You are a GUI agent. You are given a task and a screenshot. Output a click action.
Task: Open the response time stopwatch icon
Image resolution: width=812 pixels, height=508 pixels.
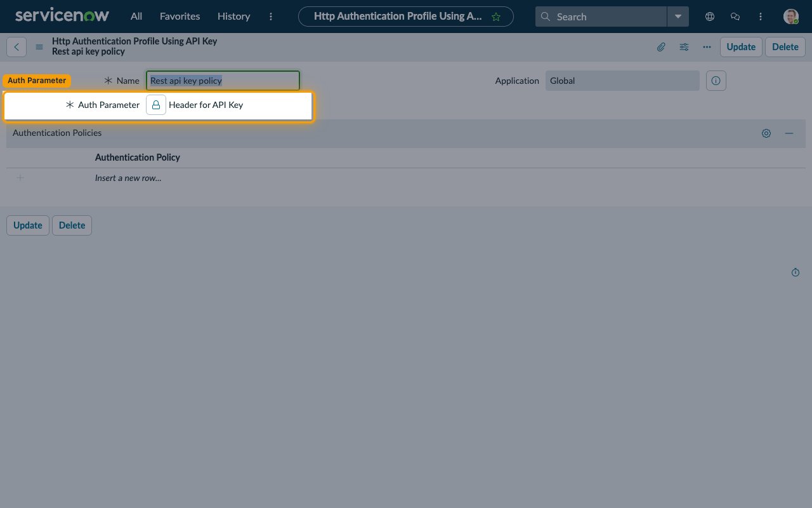(796, 272)
